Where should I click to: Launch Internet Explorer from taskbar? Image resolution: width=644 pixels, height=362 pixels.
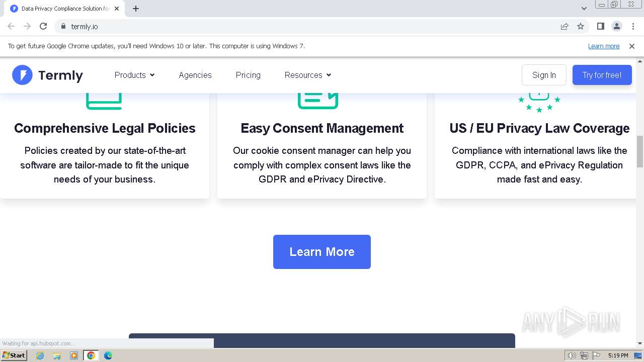[x=40, y=355]
